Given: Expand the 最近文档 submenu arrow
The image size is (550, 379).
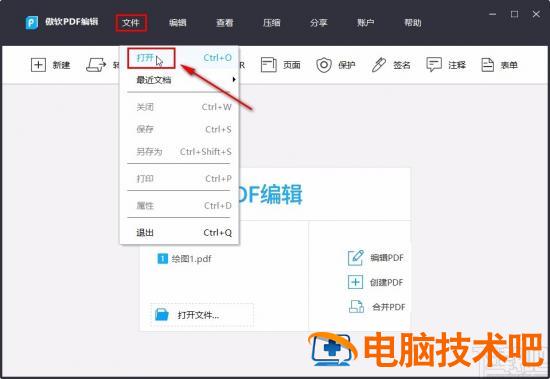Looking at the screenshot, I should 234,80.
